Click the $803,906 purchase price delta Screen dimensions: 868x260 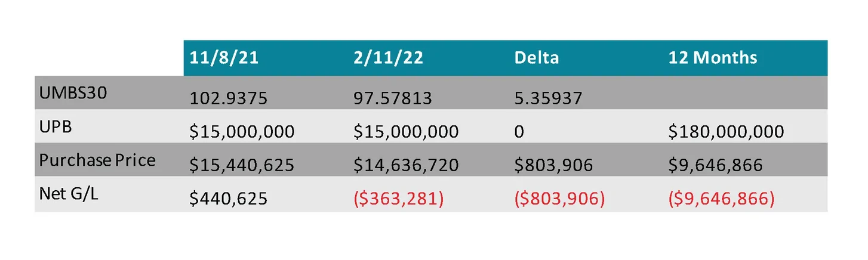(x=553, y=165)
